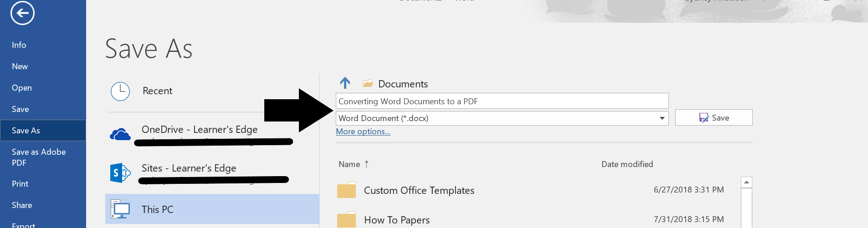Open the How To Papers folder icon
The height and width of the screenshot is (228, 868).
coord(346,220)
